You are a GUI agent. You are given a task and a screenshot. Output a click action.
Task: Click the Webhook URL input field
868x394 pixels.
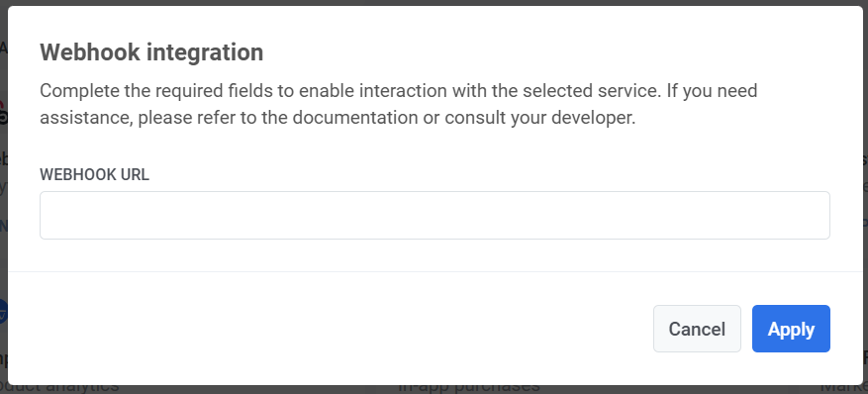434,215
